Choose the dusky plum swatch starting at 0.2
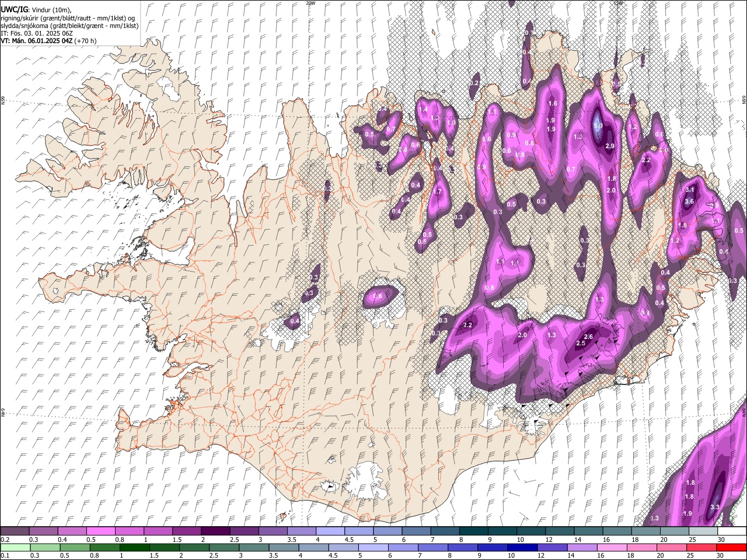This screenshot has width=747, height=560. 15,531
